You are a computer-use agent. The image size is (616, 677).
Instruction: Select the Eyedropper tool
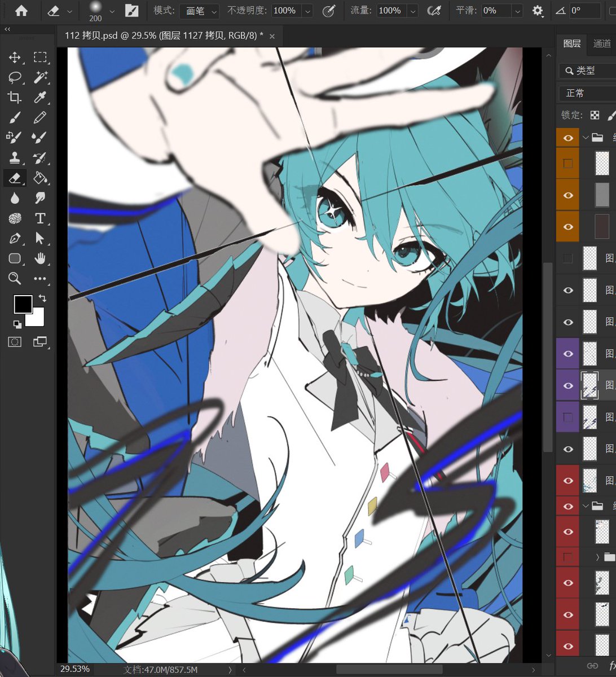click(40, 98)
